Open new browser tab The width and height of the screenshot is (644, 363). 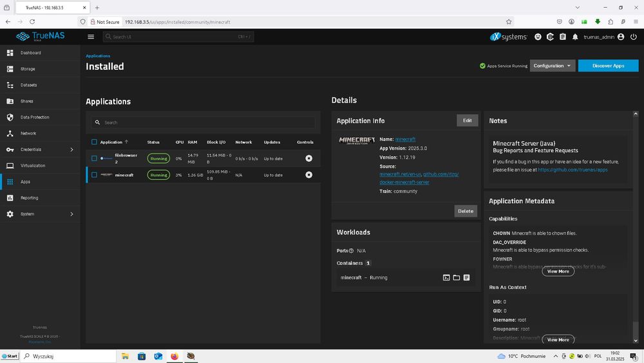coord(97,7)
